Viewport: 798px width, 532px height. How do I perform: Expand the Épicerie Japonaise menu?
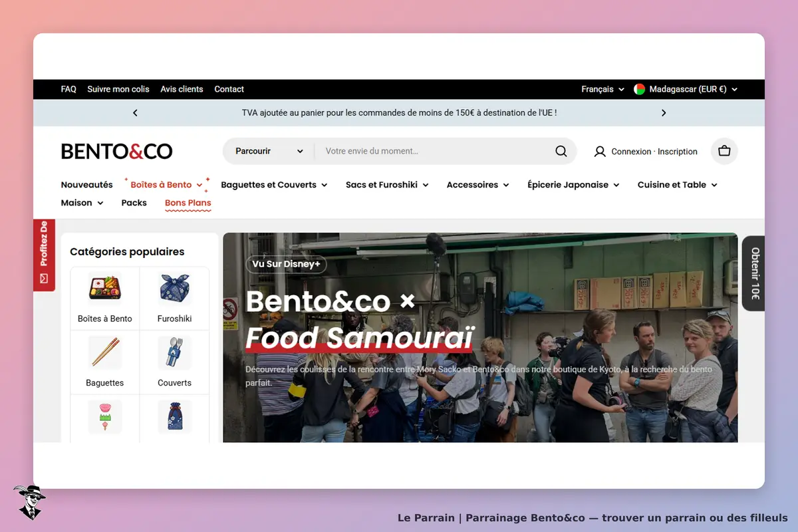click(573, 185)
